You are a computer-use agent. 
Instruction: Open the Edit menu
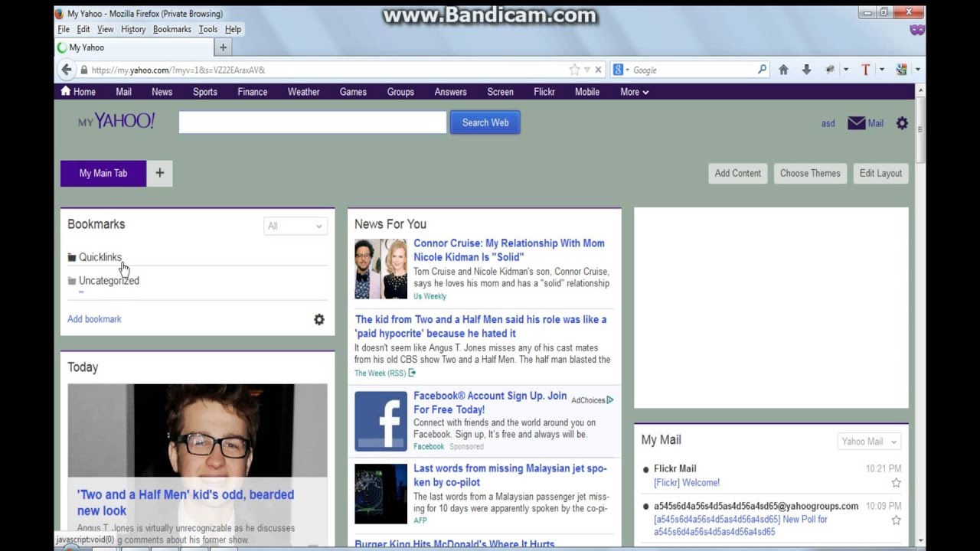click(83, 29)
